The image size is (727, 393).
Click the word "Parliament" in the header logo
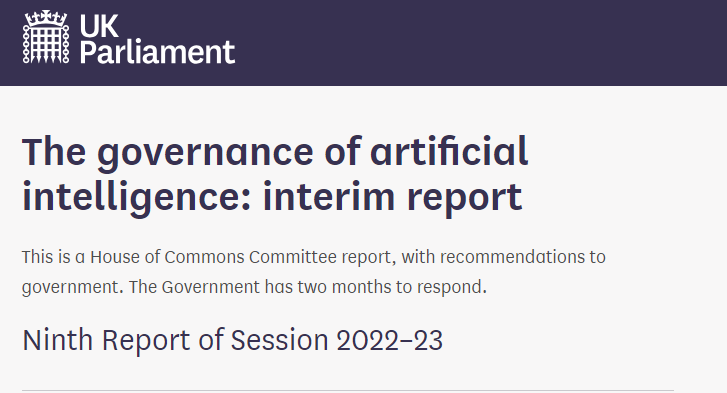tap(157, 52)
